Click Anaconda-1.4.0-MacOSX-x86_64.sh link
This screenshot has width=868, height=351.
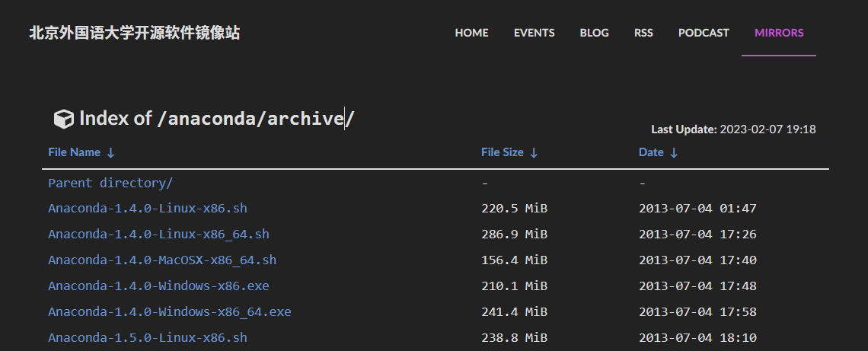pyautogui.click(x=162, y=260)
